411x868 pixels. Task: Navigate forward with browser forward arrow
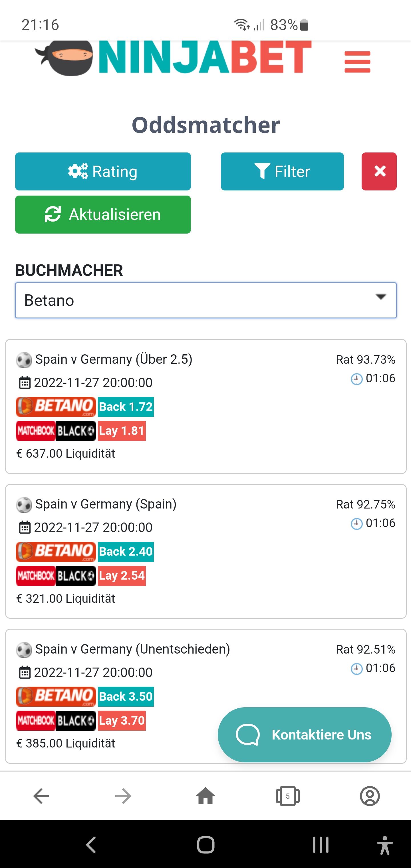tap(123, 796)
